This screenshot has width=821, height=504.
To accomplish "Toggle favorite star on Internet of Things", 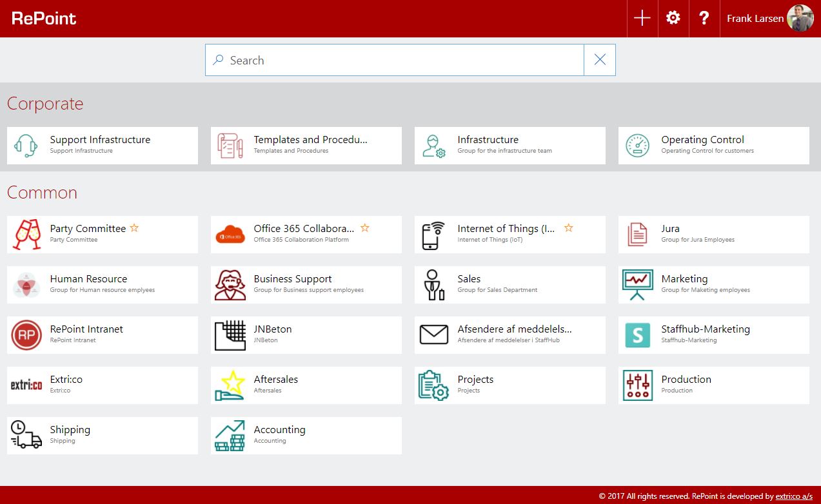I will (x=569, y=228).
